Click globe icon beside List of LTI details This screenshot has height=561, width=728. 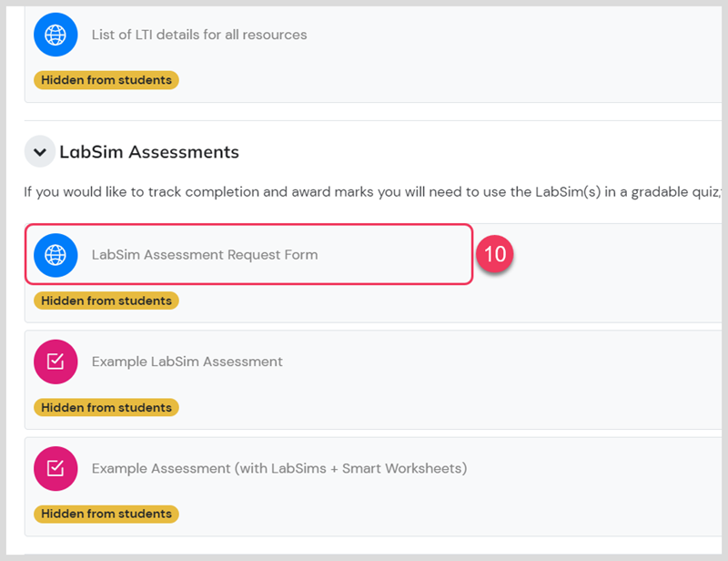click(56, 35)
